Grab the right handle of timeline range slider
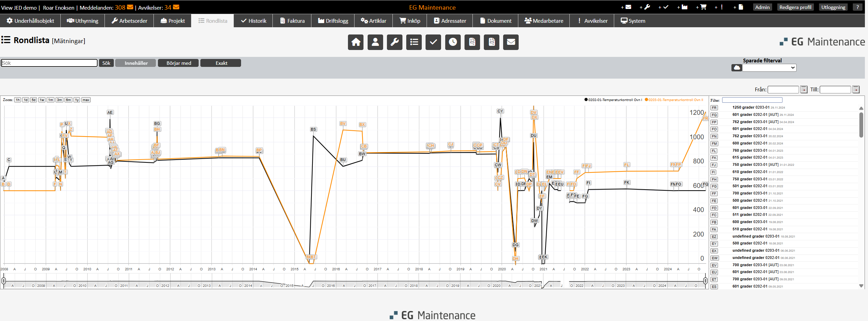Screen dimensions: 868x321 [705, 281]
